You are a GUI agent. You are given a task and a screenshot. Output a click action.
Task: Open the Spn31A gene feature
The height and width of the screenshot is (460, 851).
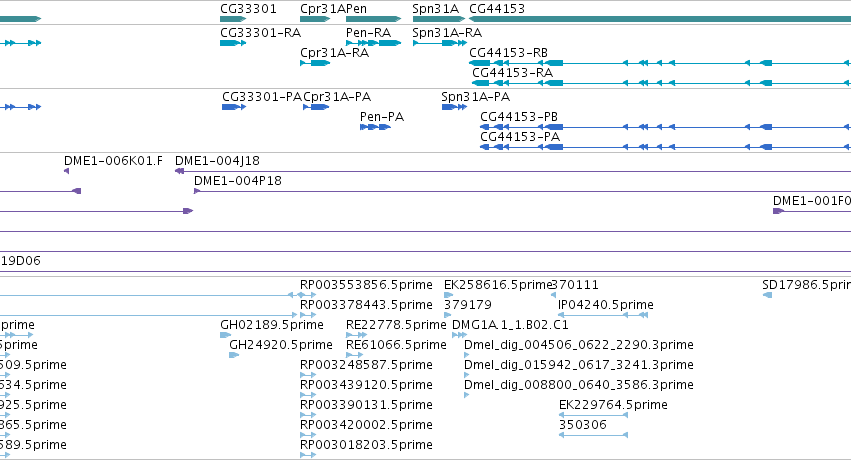pos(438,19)
